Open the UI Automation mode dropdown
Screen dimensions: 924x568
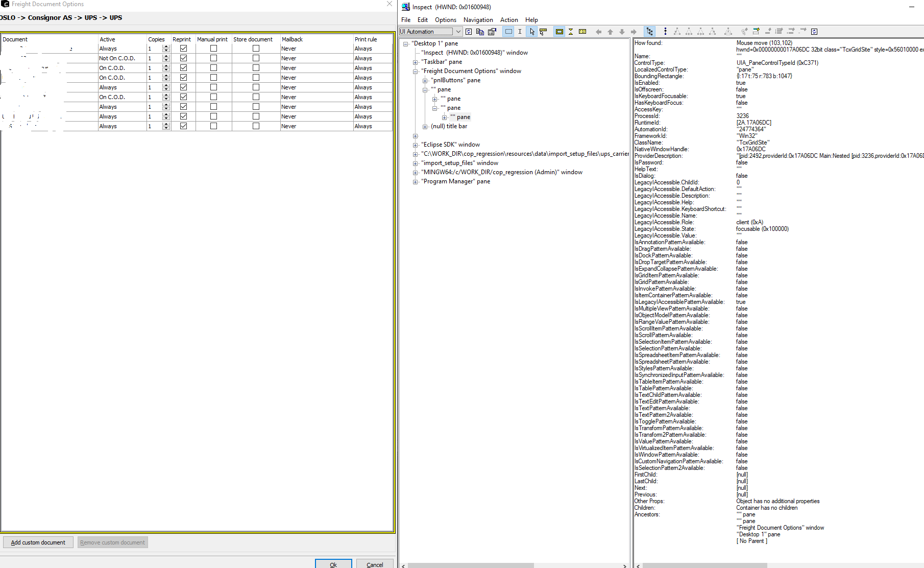(x=458, y=31)
